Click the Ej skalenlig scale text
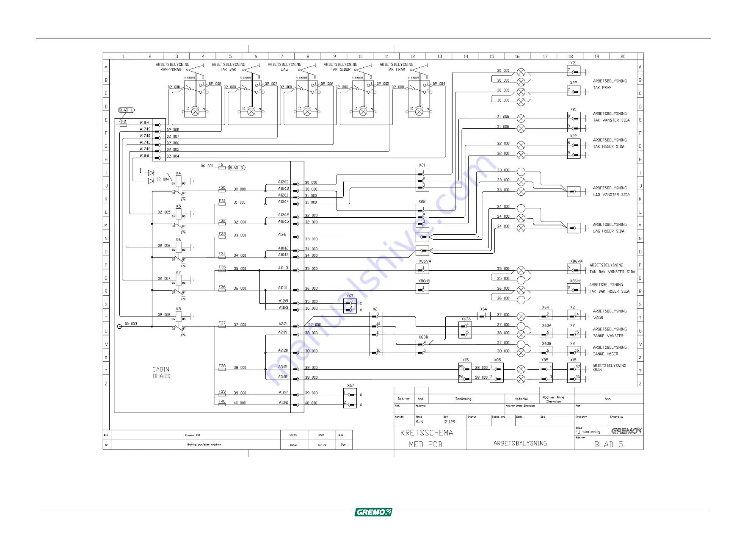 pos(588,432)
